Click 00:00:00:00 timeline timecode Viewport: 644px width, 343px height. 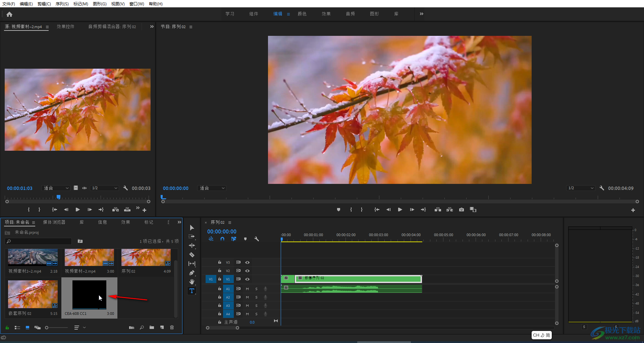pyautogui.click(x=222, y=231)
